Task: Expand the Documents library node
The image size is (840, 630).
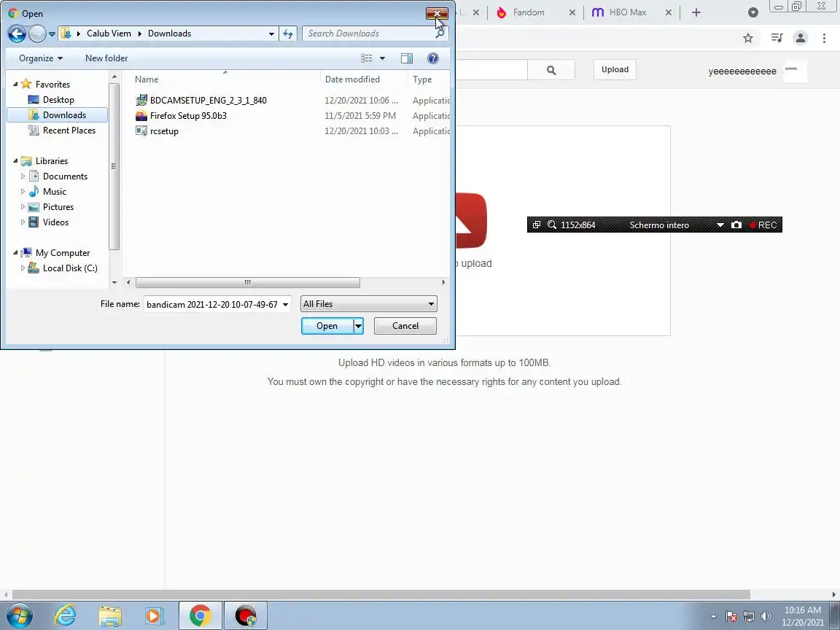Action: 23,176
